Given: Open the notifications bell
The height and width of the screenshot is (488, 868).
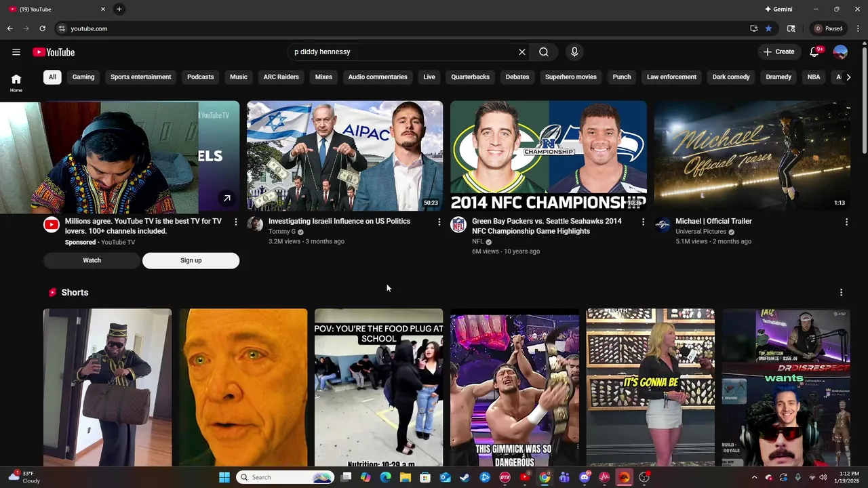Looking at the screenshot, I should pos(814,52).
